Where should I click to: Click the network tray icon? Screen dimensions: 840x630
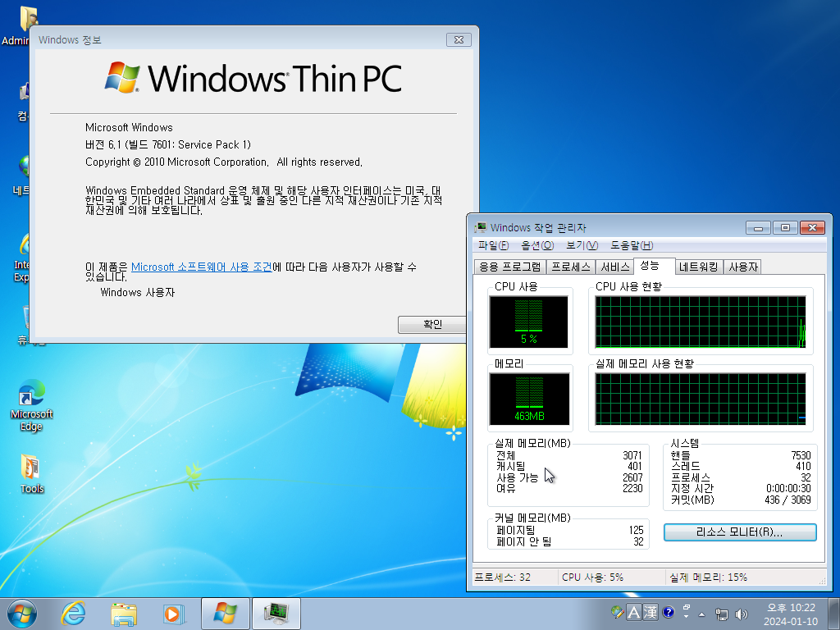pyautogui.click(x=722, y=614)
